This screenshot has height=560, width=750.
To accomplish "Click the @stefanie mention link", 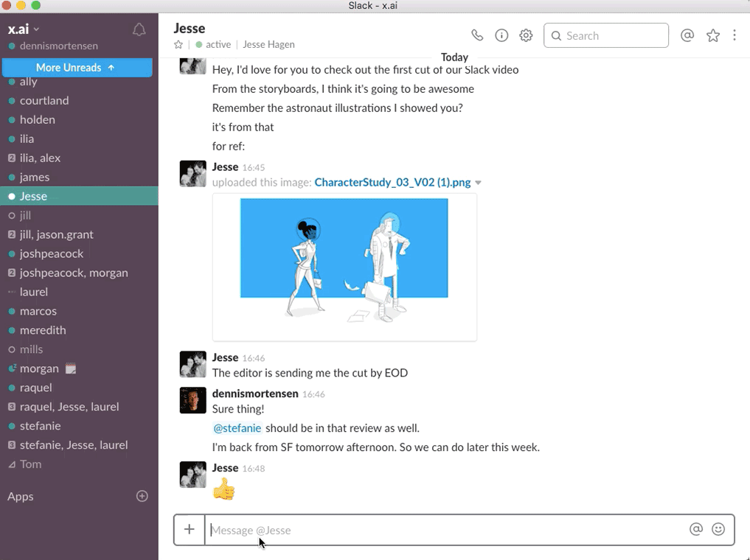I will point(237,427).
